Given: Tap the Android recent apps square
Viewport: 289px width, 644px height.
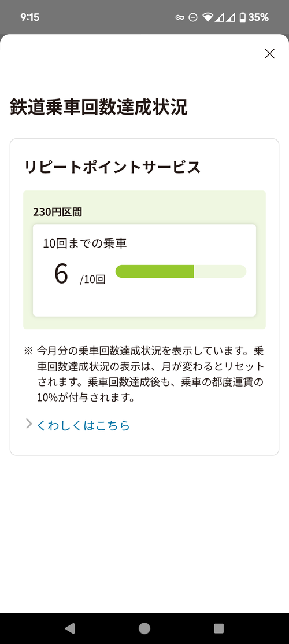Looking at the screenshot, I should click(x=219, y=628).
